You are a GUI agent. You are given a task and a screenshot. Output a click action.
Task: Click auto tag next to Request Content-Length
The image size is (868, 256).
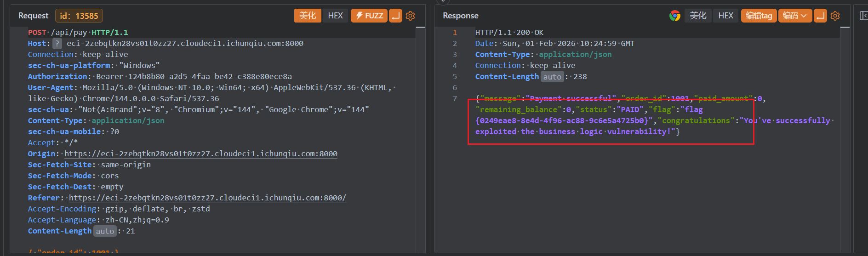coord(105,231)
